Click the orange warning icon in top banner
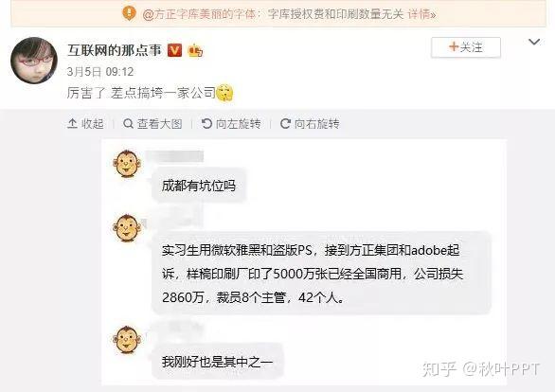 tap(129, 13)
